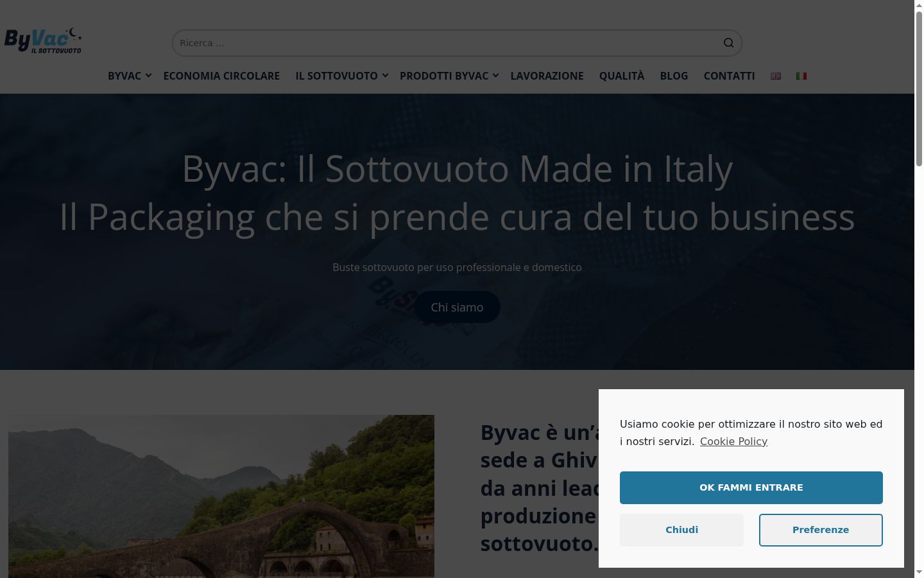Click the scrollbar up arrow
The height and width of the screenshot is (578, 924).
coord(919,5)
